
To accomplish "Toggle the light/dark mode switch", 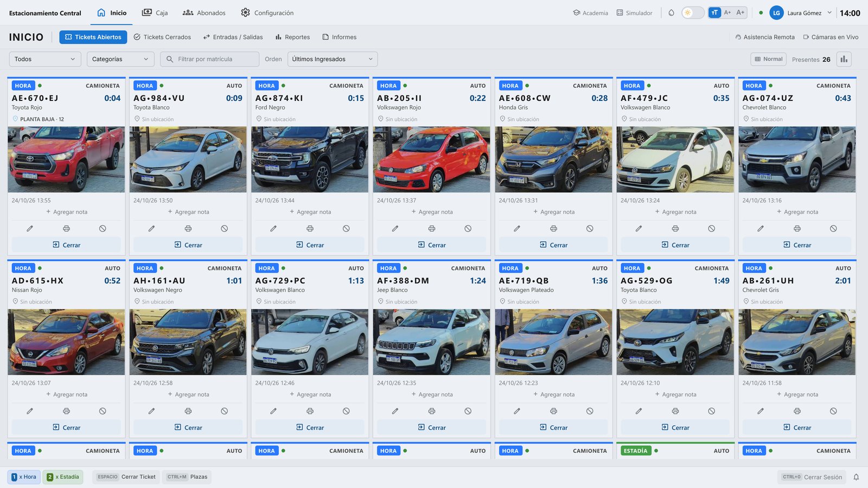I will click(x=693, y=12).
